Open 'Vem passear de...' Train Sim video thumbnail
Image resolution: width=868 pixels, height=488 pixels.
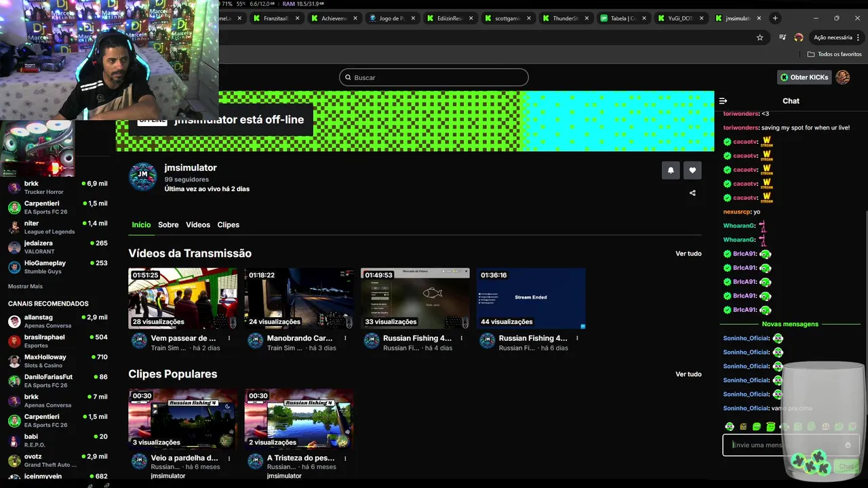[183, 298]
